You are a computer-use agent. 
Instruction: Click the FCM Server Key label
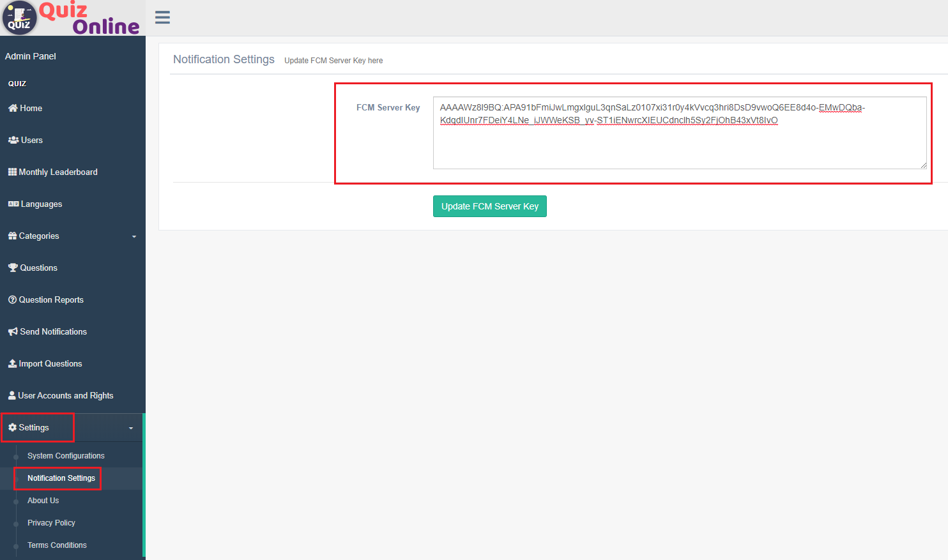(388, 107)
